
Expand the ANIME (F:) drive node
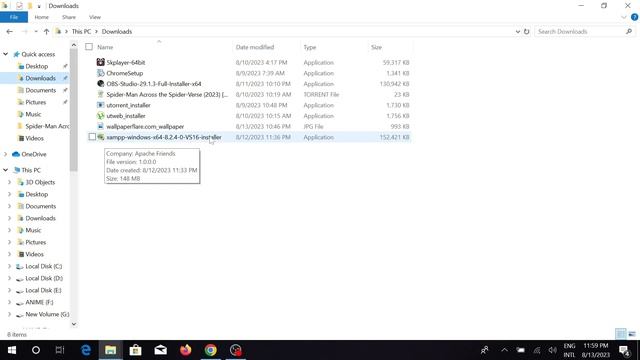(x=10, y=302)
